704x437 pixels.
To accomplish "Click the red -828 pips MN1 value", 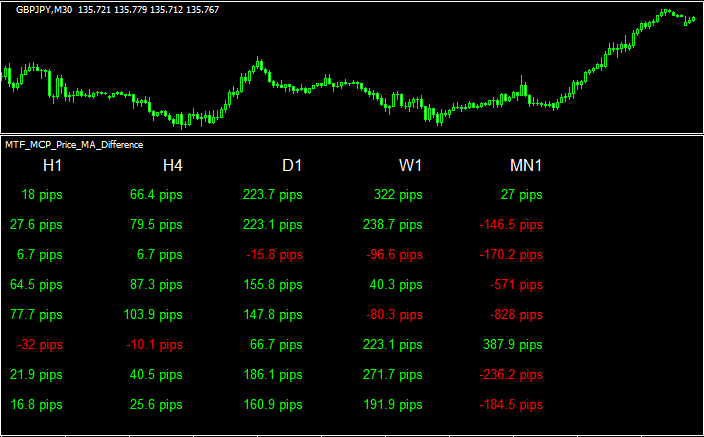I will pos(517,315).
